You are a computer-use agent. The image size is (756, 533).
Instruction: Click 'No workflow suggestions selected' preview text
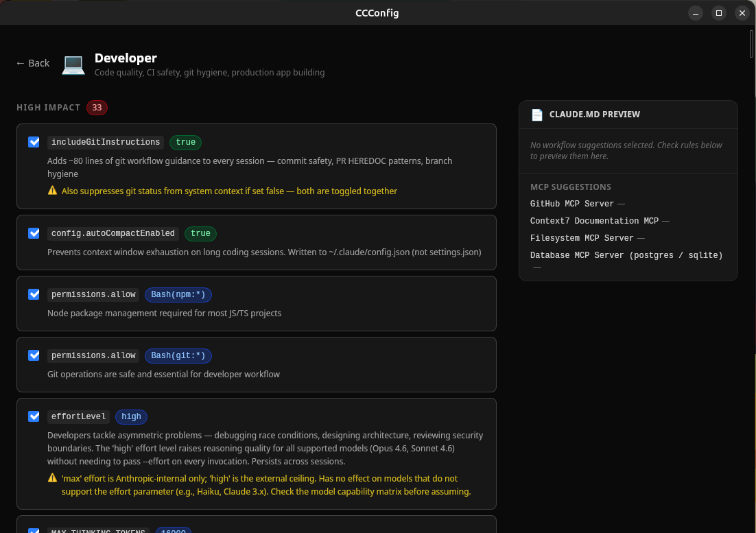pyautogui.click(x=626, y=150)
